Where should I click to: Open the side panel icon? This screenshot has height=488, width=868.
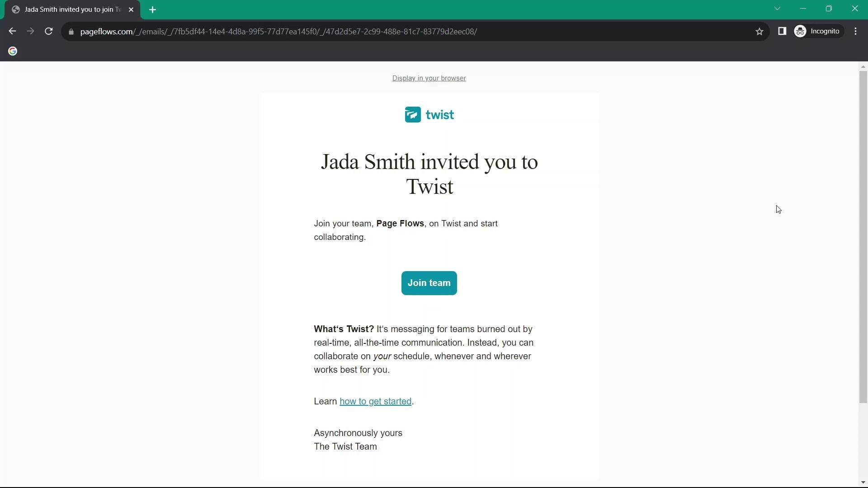(x=782, y=31)
